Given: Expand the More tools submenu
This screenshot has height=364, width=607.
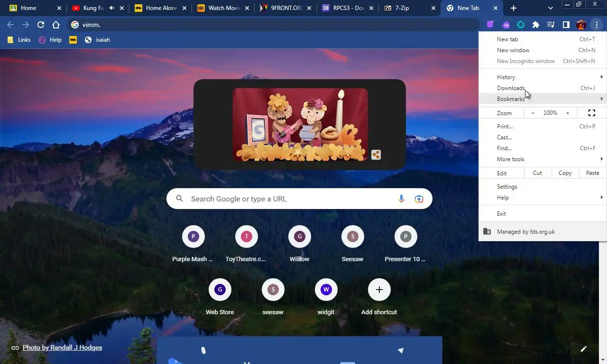Looking at the screenshot, I should click(543, 159).
